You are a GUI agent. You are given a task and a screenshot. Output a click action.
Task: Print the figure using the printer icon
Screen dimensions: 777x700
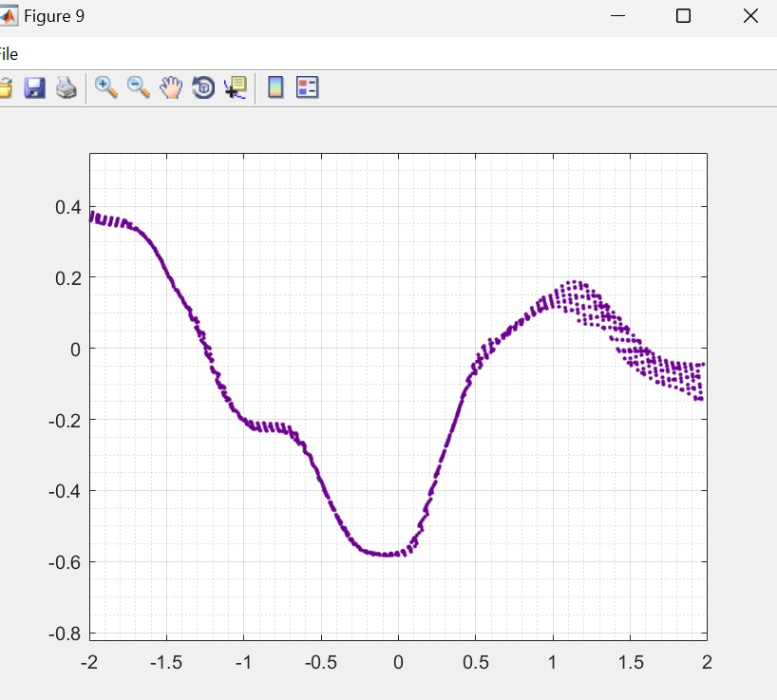click(x=66, y=88)
